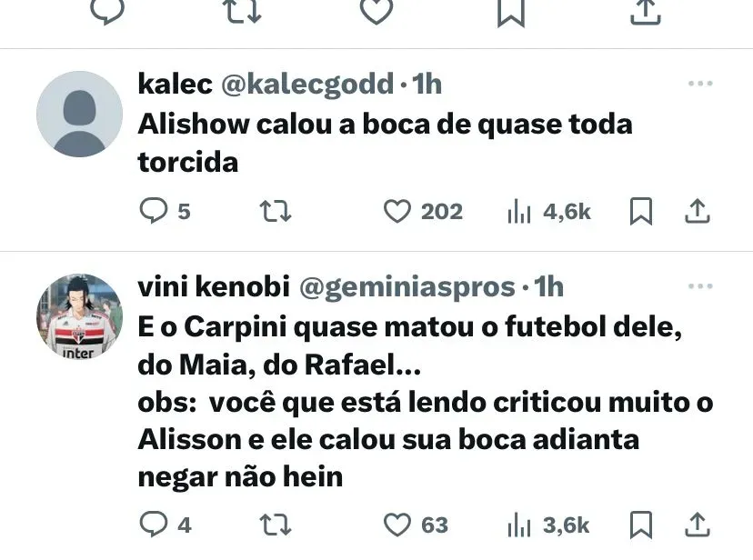The width and height of the screenshot is (753, 560).
Task: Open more options for kalec's tweet
Action: tap(700, 84)
